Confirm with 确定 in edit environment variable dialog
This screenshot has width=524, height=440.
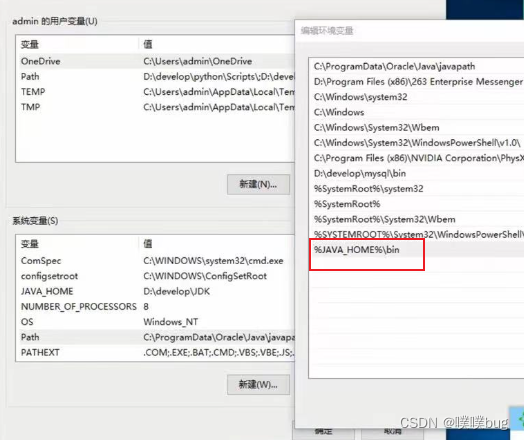point(323,432)
